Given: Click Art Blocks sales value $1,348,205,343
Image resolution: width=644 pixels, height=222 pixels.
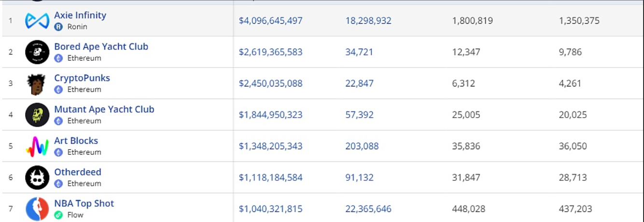Looking at the screenshot, I should click(270, 146).
